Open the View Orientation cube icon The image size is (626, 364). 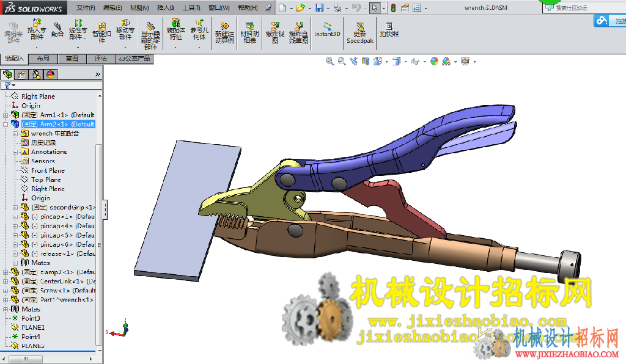click(x=377, y=61)
